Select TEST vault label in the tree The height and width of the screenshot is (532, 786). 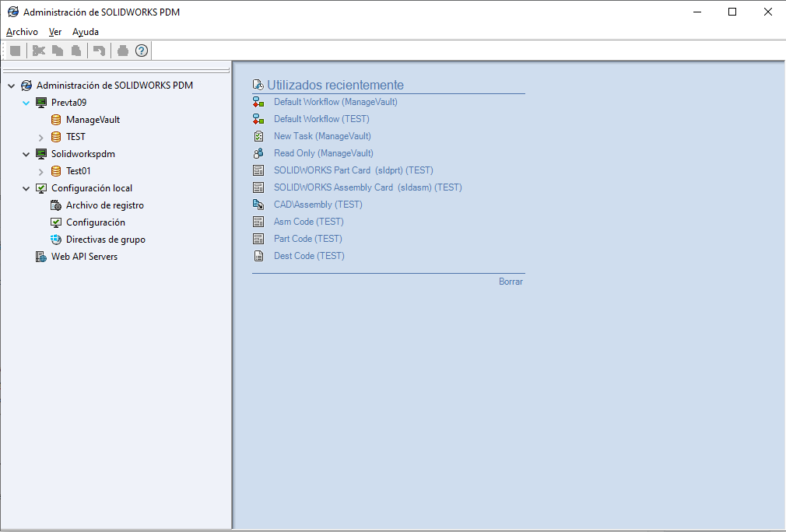coord(75,137)
